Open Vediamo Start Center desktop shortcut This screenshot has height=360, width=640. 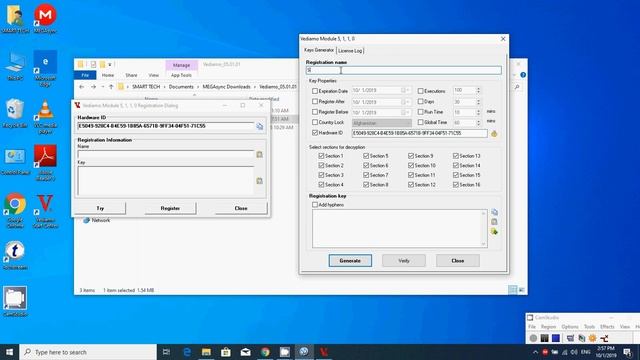45,211
